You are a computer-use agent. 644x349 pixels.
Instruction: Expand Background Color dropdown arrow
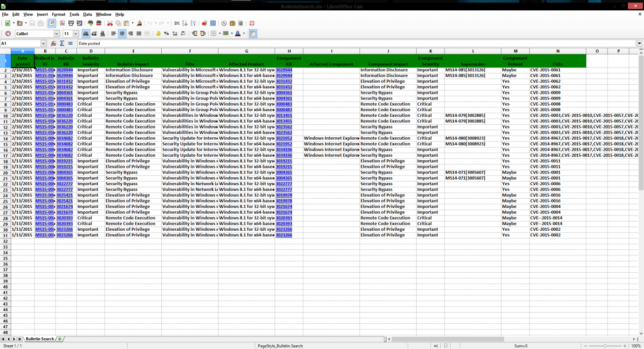click(232, 34)
